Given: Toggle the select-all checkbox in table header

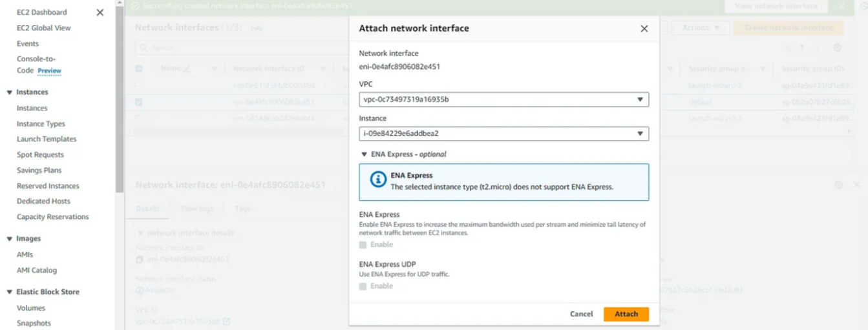Looking at the screenshot, I should click(139, 68).
